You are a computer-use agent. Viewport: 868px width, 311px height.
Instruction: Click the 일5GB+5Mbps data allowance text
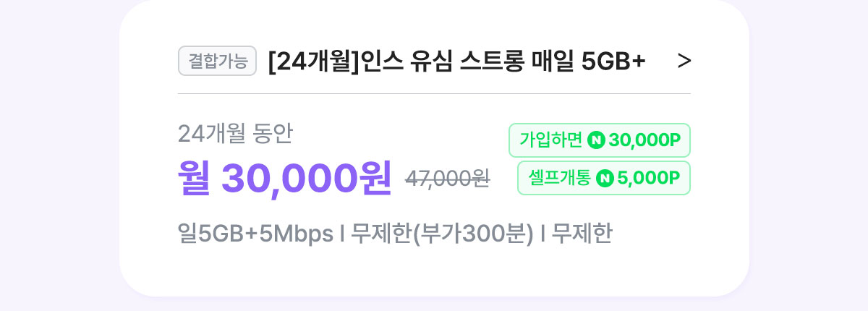coord(255,234)
